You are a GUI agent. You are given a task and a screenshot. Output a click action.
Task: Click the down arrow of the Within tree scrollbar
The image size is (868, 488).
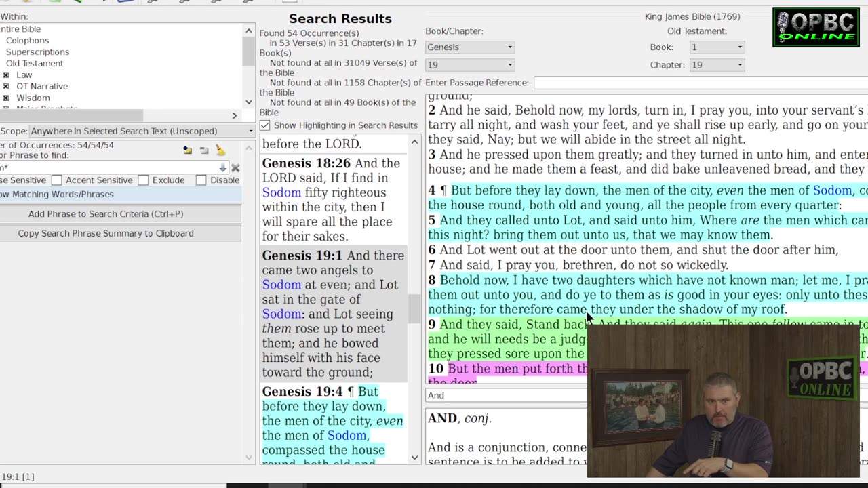[x=249, y=102]
